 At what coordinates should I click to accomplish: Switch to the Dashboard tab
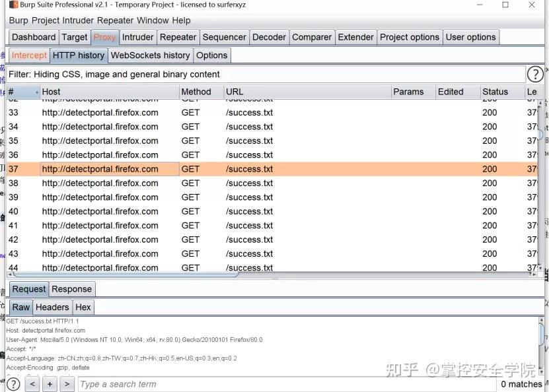[x=34, y=37]
